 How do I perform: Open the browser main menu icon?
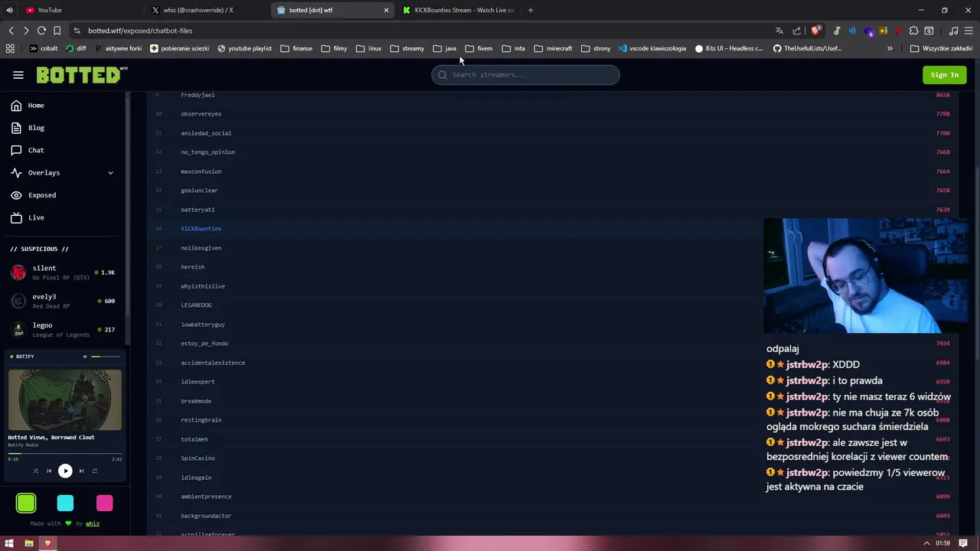pyautogui.click(x=969, y=31)
